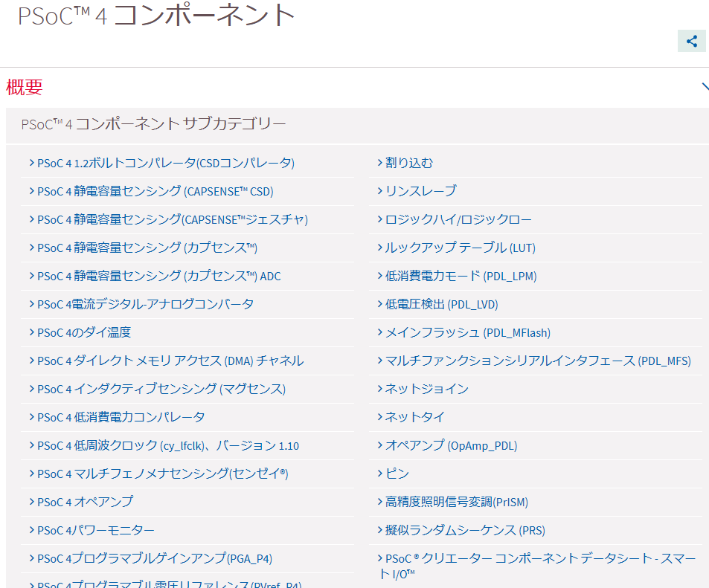Visit the PSoC 4のダイ温度 link
Viewport: 709px width, 588px height.
(x=84, y=332)
